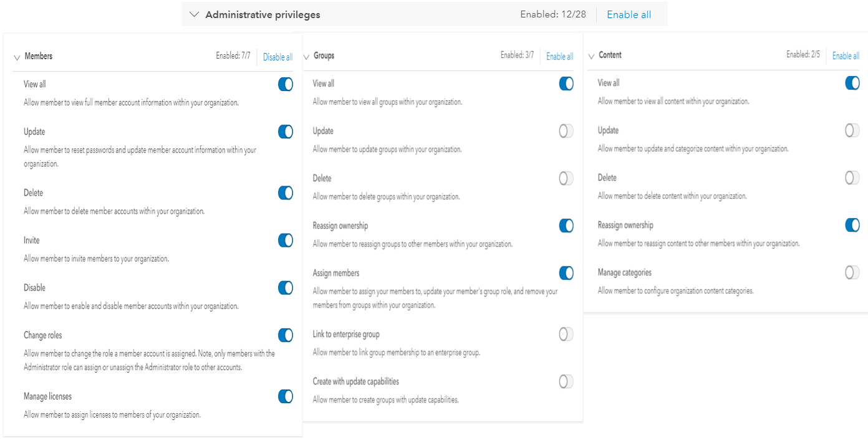This screenshot has height=440, width=868.
Task: Enable the "Update" content privilege
Action: [x=852, y=130]
